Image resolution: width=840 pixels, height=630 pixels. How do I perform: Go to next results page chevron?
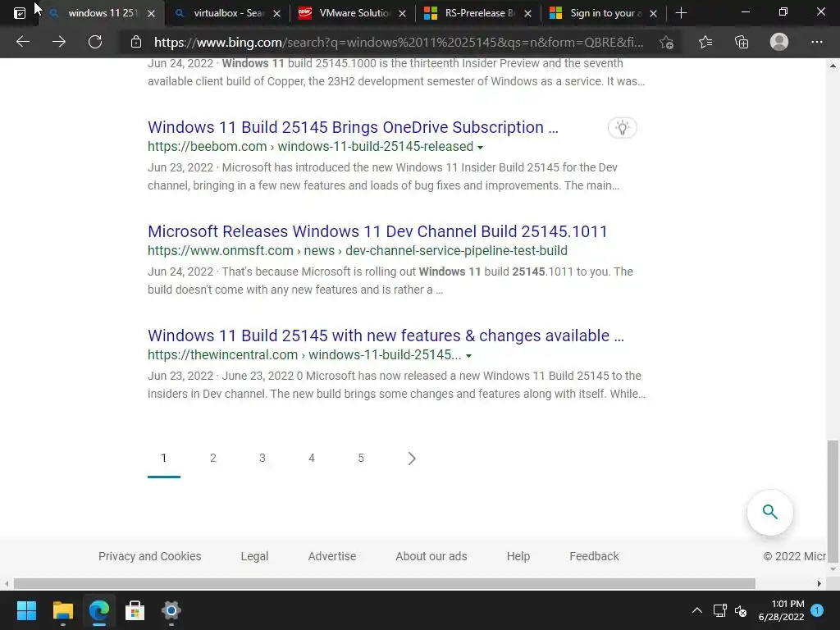411,459
